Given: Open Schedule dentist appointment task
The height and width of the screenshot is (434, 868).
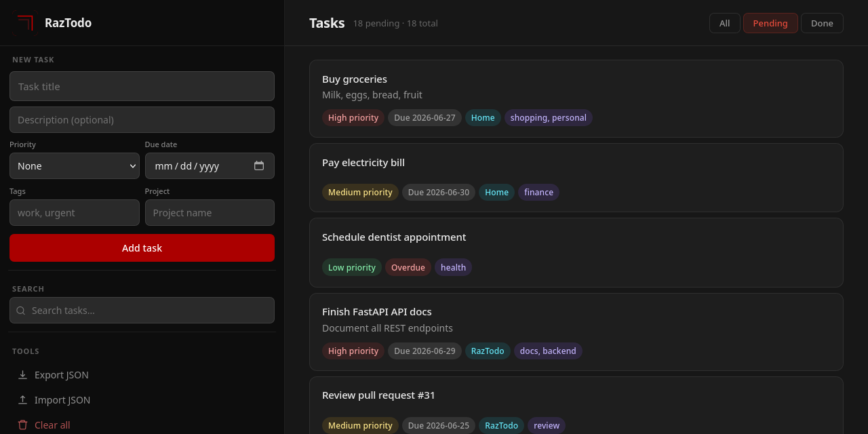Looking at the screenshot, I should click(394, 237).
